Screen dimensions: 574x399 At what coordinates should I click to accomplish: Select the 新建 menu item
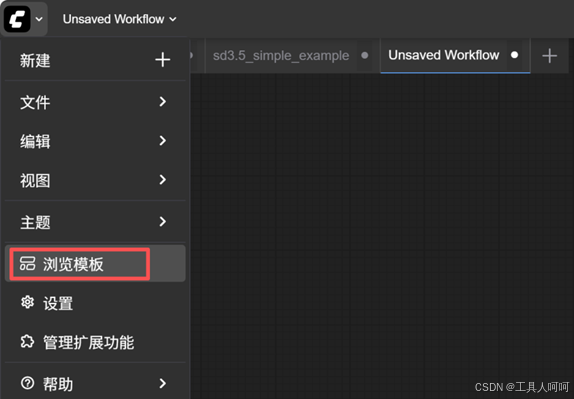(95, 60)
